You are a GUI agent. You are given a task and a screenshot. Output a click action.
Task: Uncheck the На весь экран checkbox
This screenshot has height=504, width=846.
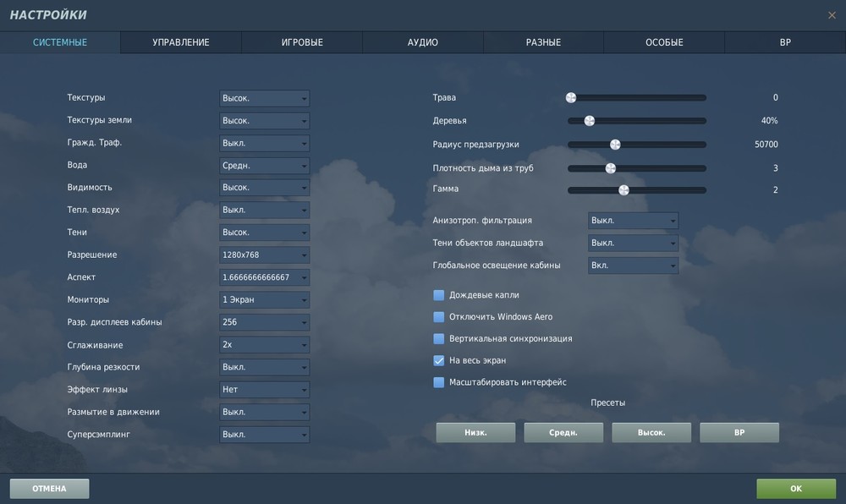438,360
